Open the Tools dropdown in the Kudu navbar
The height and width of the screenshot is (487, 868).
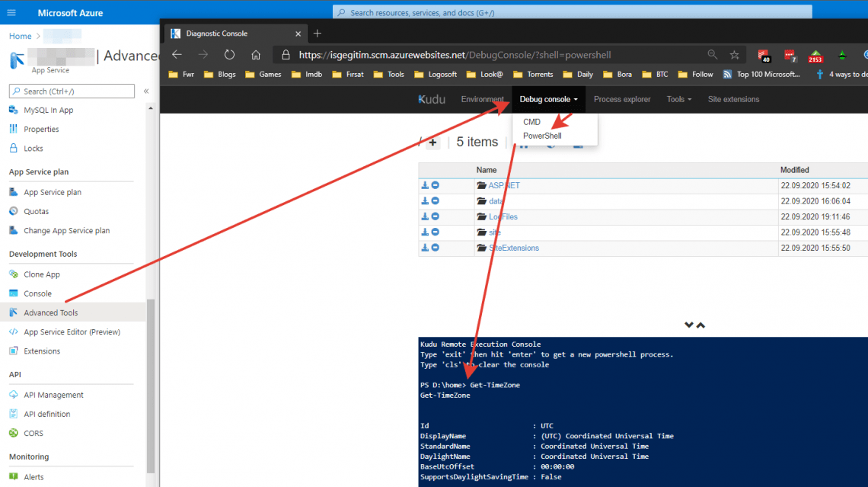[x=678, y=99]
